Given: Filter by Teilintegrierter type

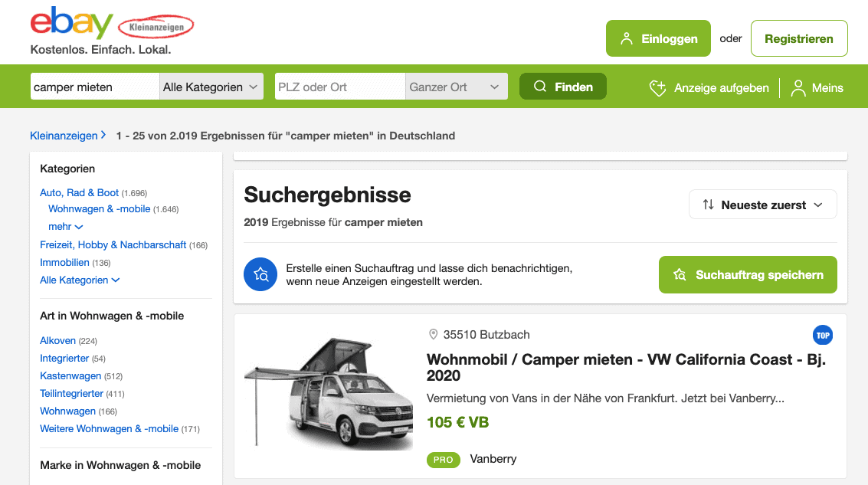Looking at the screenshot, I should pos(71,394).
